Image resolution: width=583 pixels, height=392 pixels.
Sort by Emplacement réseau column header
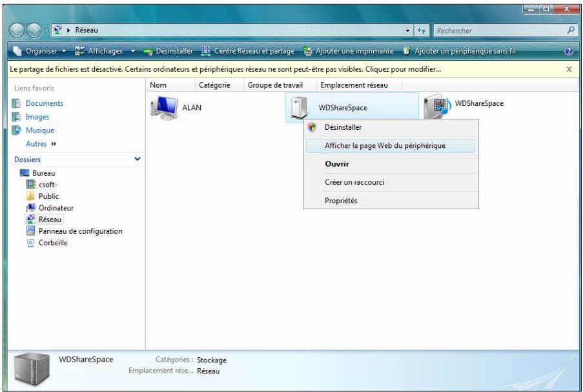pyautogui.click(x=359, y=85)
